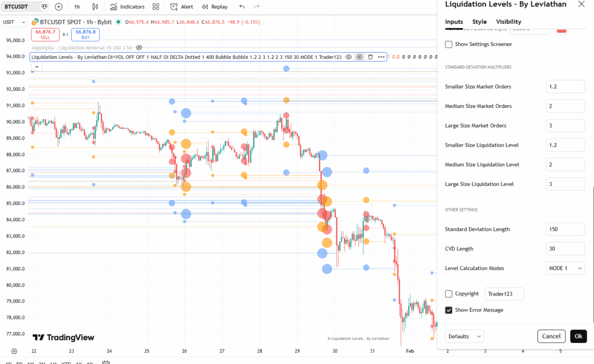
Task: Switch to the Visibility tab
Action: click(508, 22)
